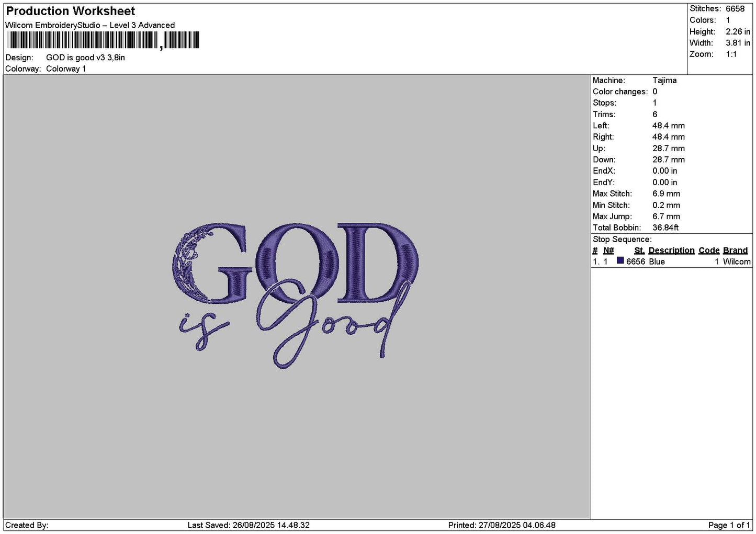Click the EndY value '0.00 in'
This screenshot has width=756, height=534.
(x=664, y=183)
